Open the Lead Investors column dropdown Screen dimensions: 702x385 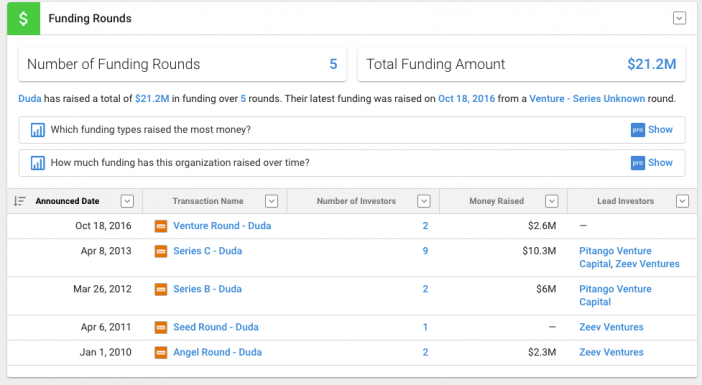pyautogui.click(x=682, y=201)
